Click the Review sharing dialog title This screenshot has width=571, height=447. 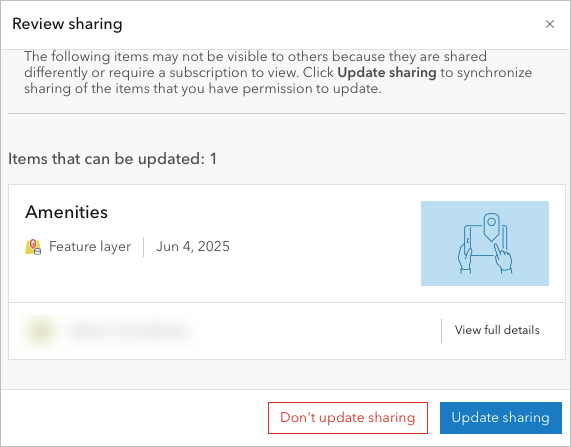(x=67, y=24)
